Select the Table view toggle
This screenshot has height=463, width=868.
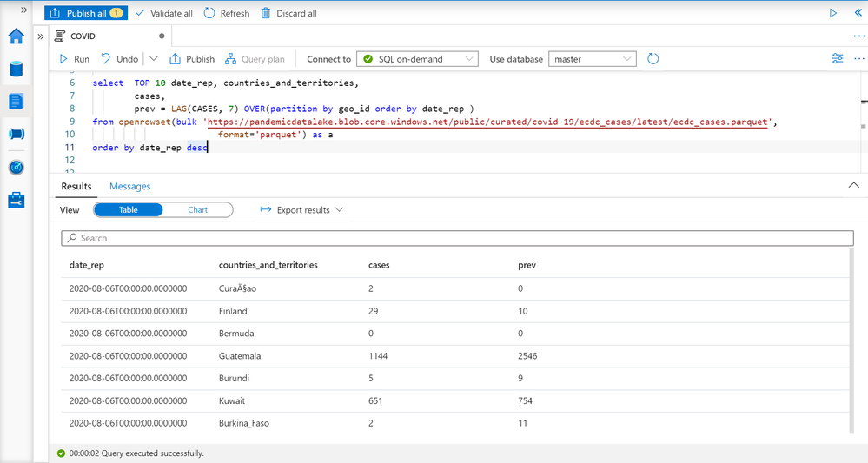[129, 210]
